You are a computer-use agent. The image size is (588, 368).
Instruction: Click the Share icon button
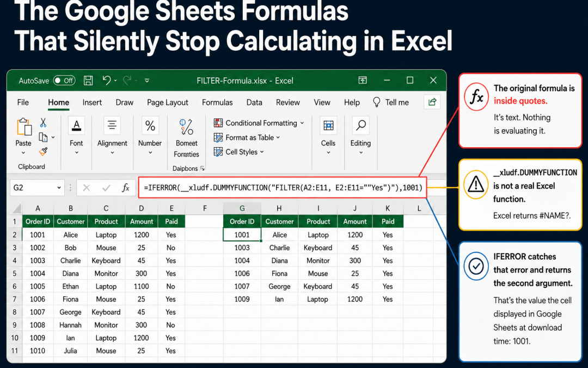(x=432, y=102)
